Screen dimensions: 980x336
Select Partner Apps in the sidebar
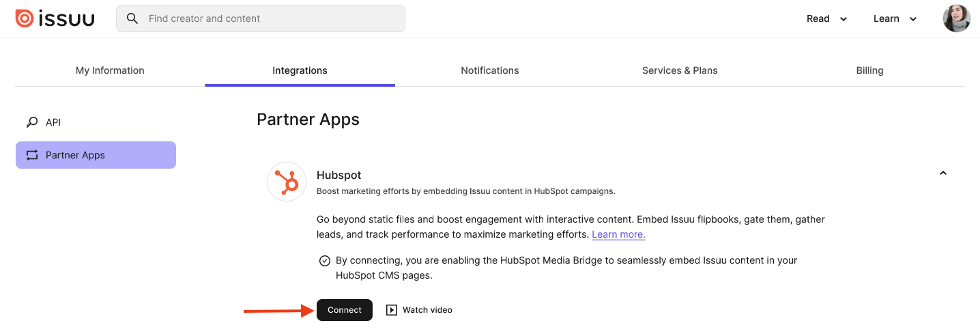pyautogui.click(x=96, y=155)
